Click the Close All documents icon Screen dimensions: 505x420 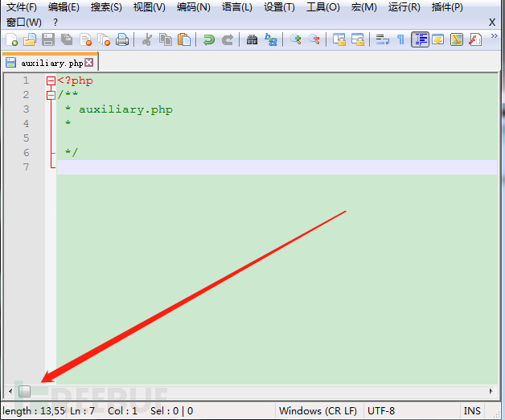104,40
